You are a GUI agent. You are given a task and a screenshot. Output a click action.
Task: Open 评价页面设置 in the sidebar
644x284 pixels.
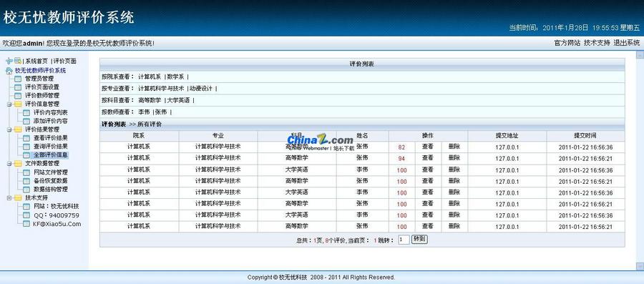coord(42,87)
